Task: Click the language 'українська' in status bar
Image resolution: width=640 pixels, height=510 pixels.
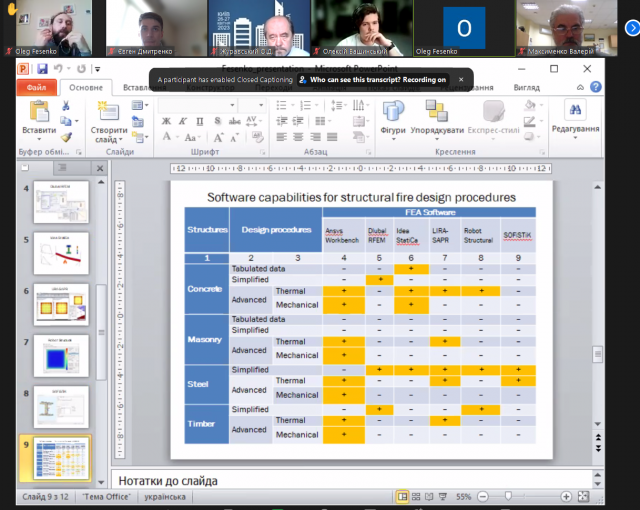Action: tap(165, 497)
